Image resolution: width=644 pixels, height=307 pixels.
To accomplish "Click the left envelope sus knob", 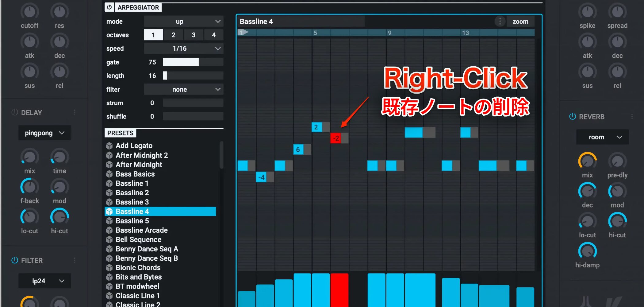I will 29,72.
